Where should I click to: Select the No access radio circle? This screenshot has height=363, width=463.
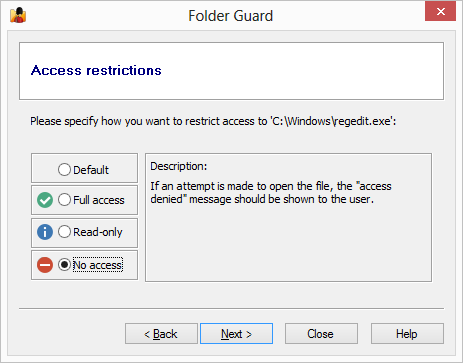pyautogui.click(x=64, y=265)
